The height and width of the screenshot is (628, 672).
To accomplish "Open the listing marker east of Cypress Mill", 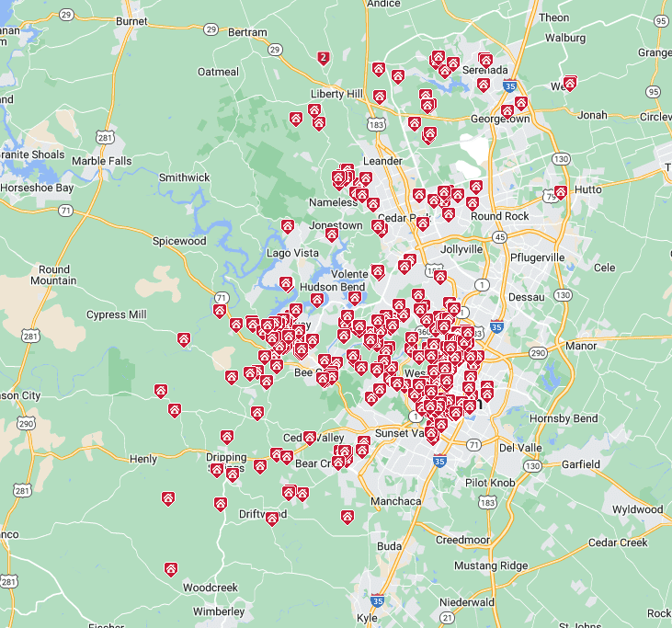I will 184,340.
